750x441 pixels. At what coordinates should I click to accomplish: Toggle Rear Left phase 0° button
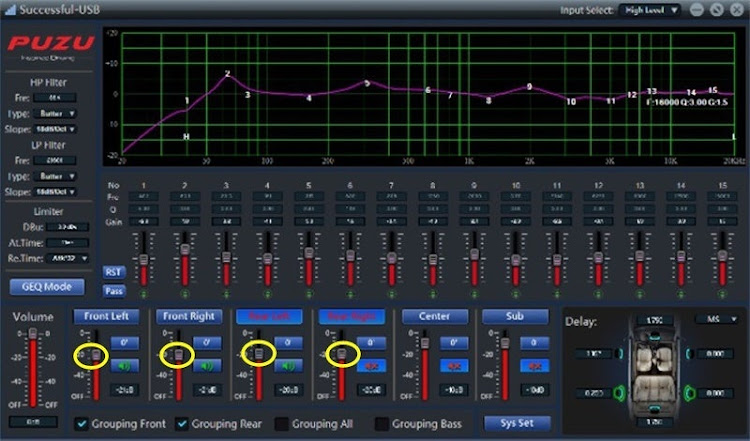288,342
